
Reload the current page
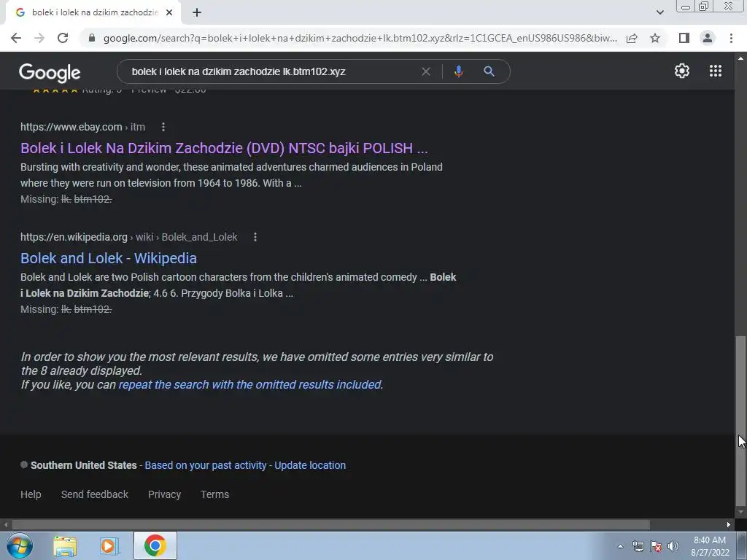tap(63, 38)
